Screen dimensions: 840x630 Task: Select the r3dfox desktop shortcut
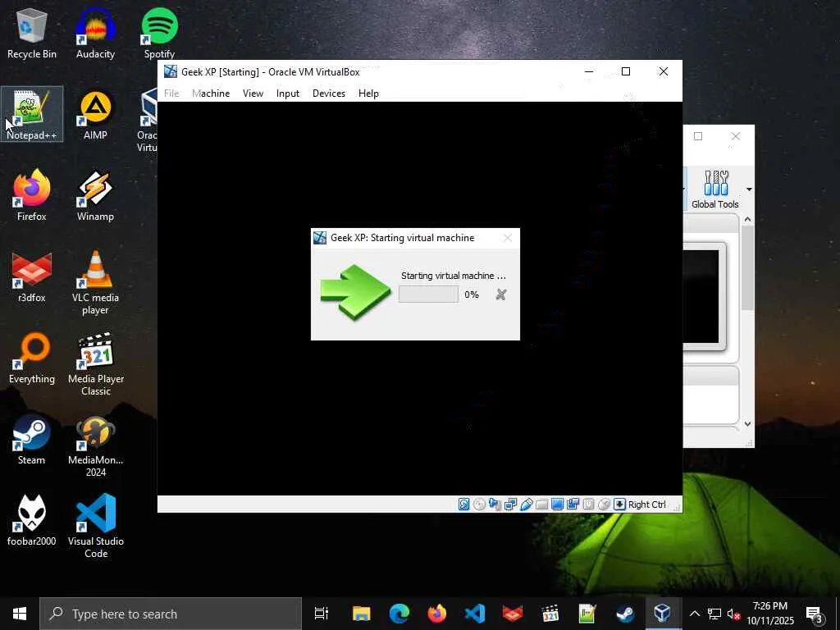pos(32,277)
